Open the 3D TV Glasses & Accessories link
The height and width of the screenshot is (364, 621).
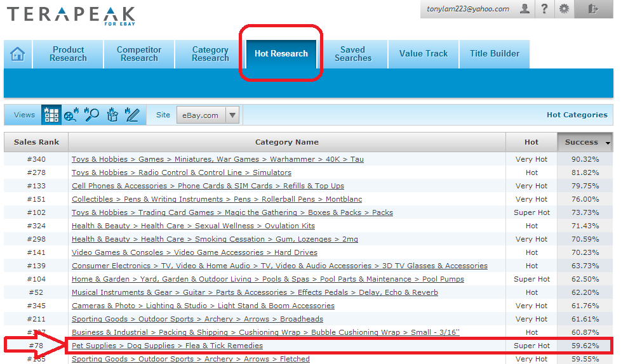point(279,266)
